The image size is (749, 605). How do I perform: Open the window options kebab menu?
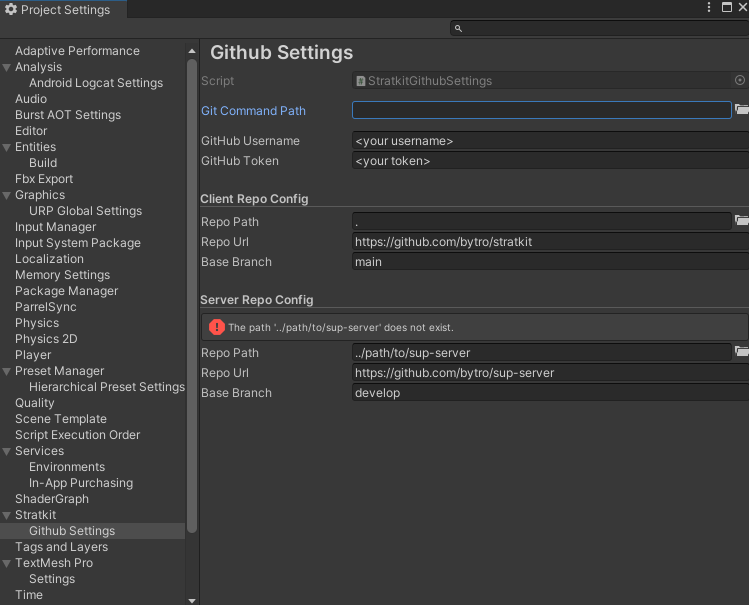click(x=709, y=7)
